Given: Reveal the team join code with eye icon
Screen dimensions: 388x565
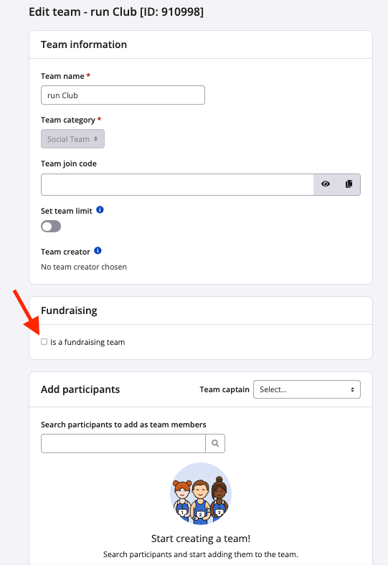Looking at the screenshot, I should (325, 184).
